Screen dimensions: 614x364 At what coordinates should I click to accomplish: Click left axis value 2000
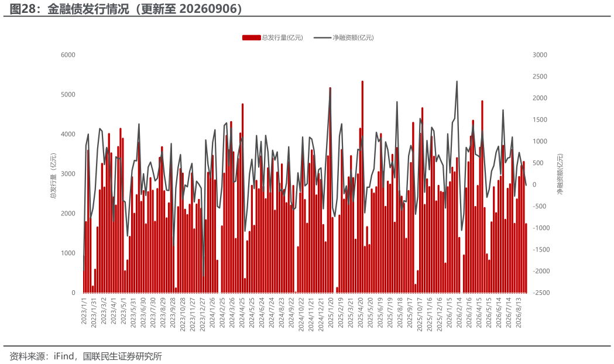tap(68, 214)
